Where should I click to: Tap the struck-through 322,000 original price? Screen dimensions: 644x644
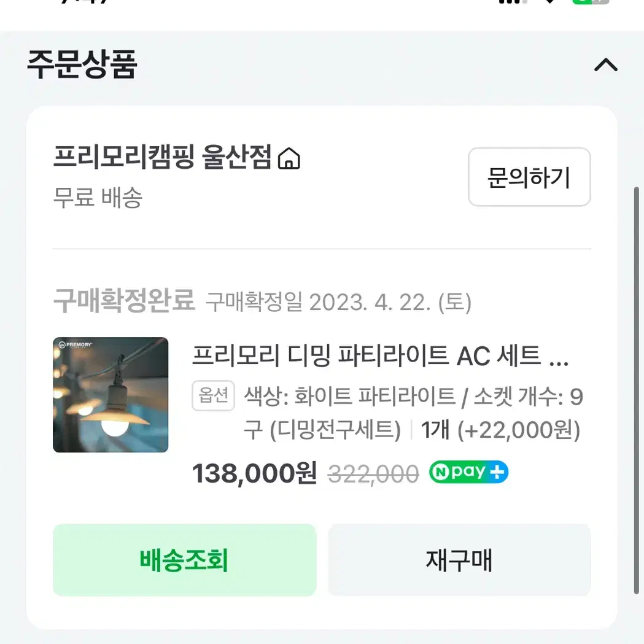[373, 474]
